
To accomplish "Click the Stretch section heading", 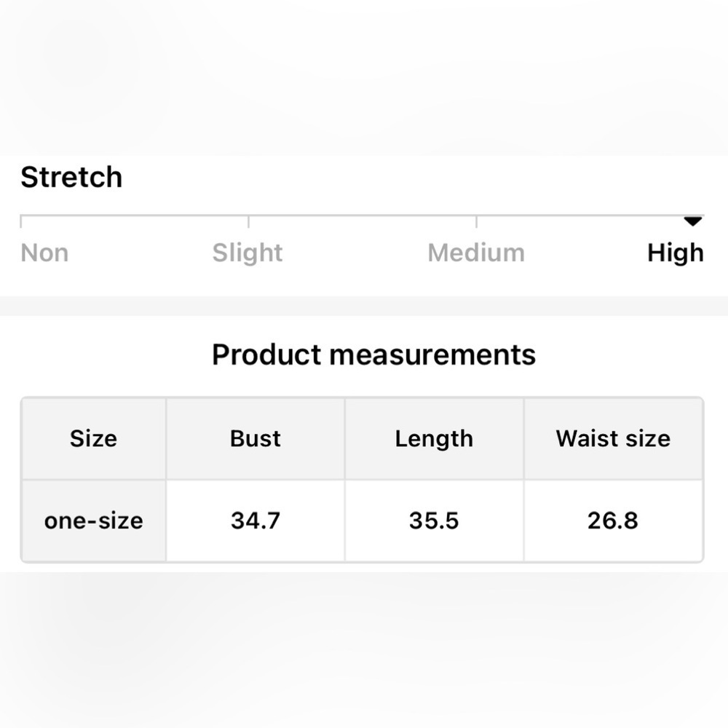I will pos(71,177).
